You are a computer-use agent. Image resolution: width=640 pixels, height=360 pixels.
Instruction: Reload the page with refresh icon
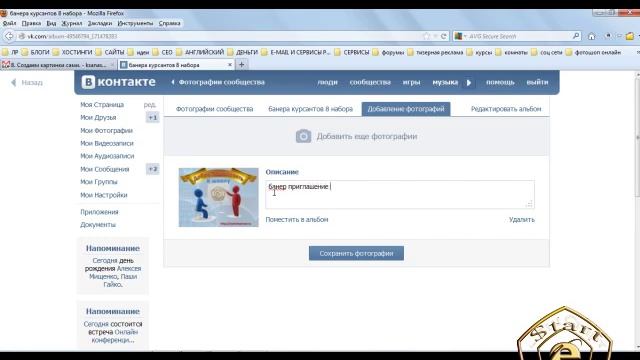point(443,36)
